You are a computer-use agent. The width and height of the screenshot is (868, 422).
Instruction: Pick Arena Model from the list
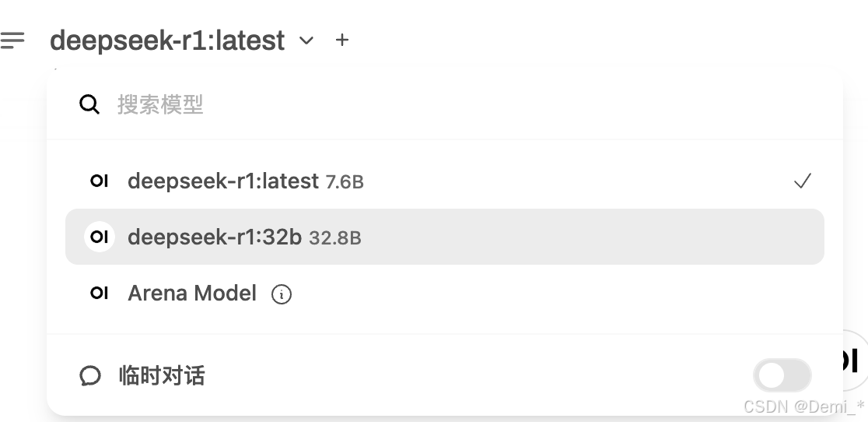(192, 293)
